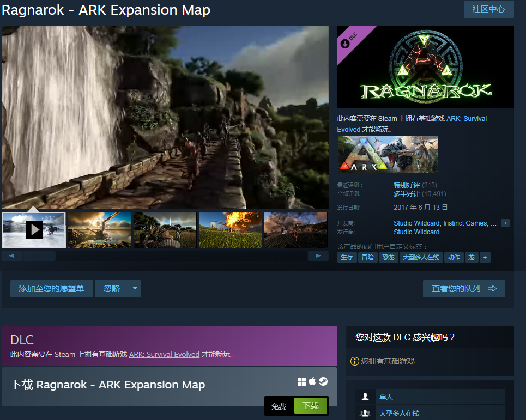Viewport: 526px width, 420px height.
Task: Select the explosion fire screenshot thumbnail
Action: tap(230, 230)
